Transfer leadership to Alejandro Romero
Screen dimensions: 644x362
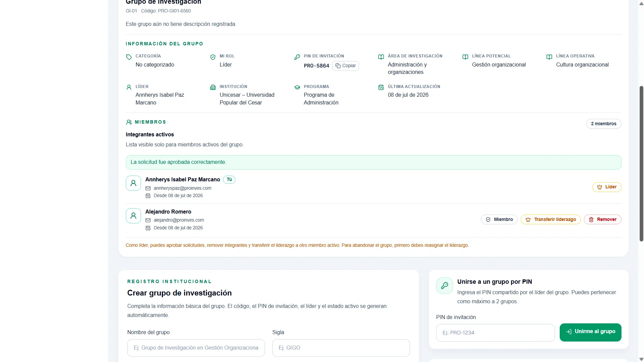[x=551, y=220]
